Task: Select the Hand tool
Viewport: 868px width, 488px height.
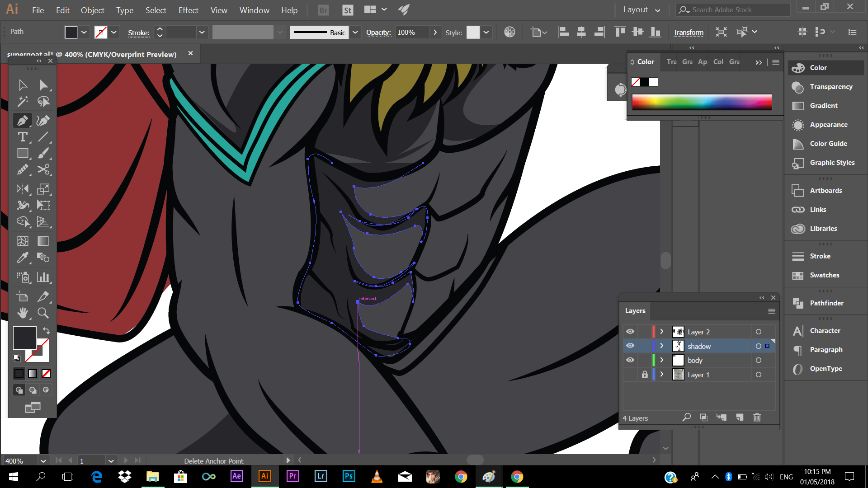Action: click(x=22, y=313)
